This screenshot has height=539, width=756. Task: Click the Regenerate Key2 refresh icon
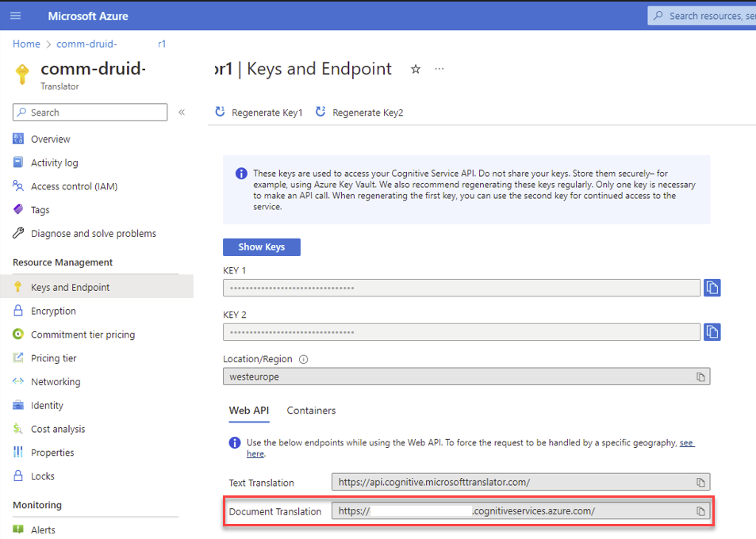pyautogui.click(x=320, y=112)
